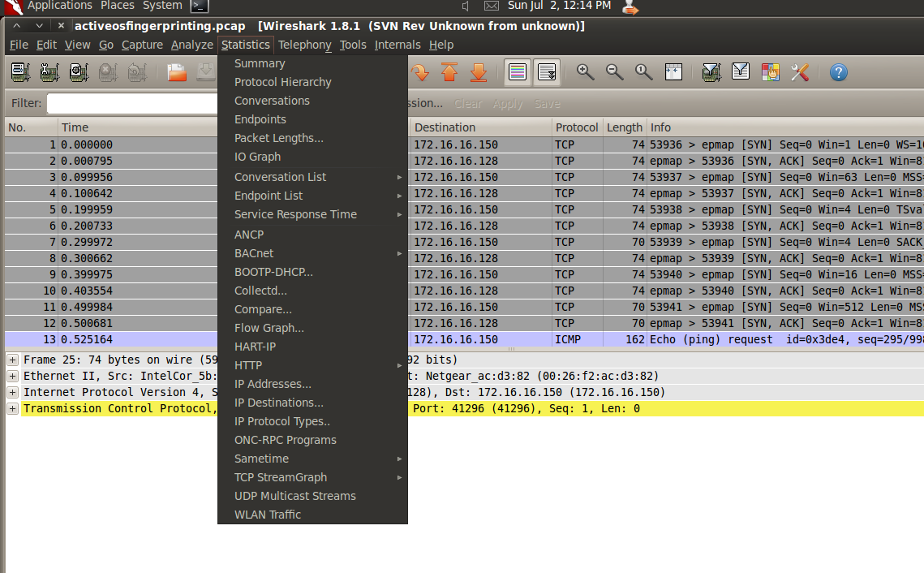The width and height of the screenshot is (924, 573).
Task: Click the user logout icon in panel
Action: pos(630,7)
